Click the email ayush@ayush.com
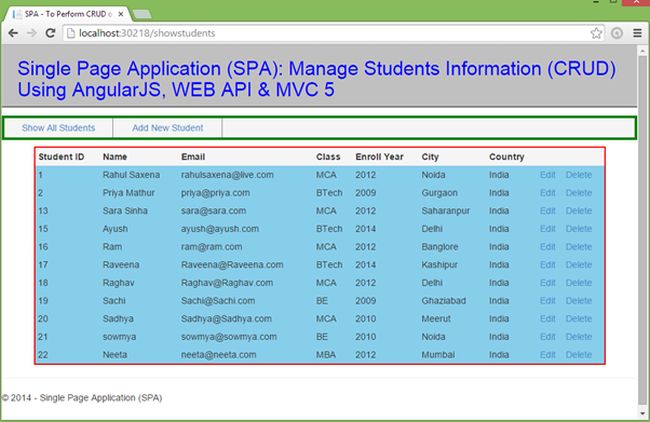 [x=220, y=229]
